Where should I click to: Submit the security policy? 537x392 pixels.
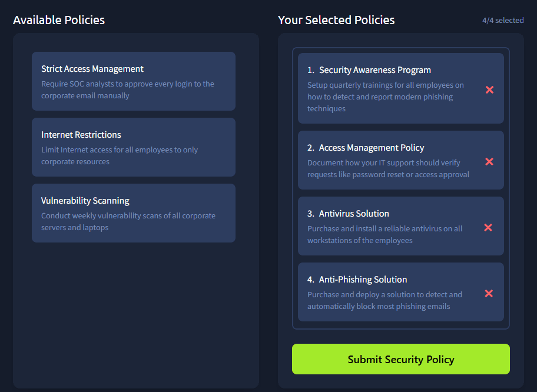(x=400, y=359)
